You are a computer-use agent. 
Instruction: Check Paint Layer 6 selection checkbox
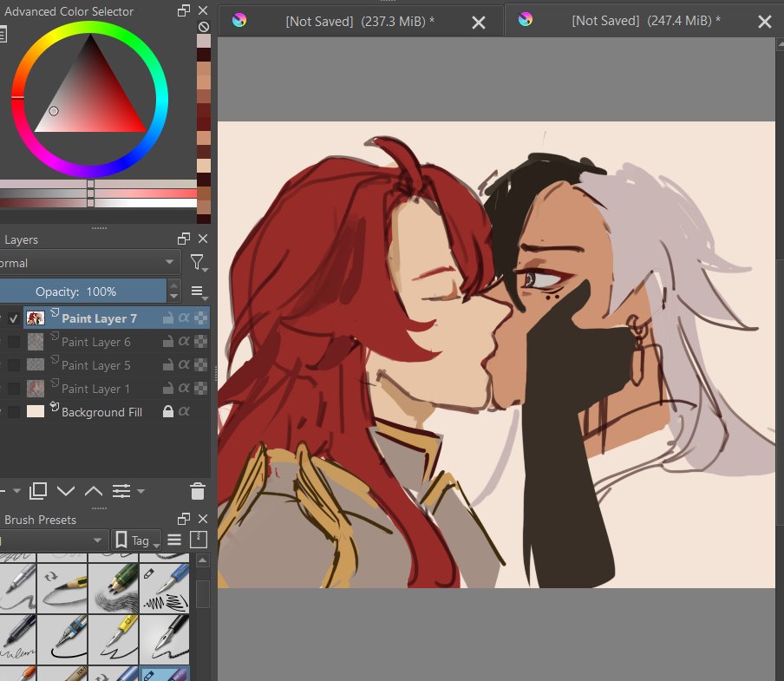point(14,342)
